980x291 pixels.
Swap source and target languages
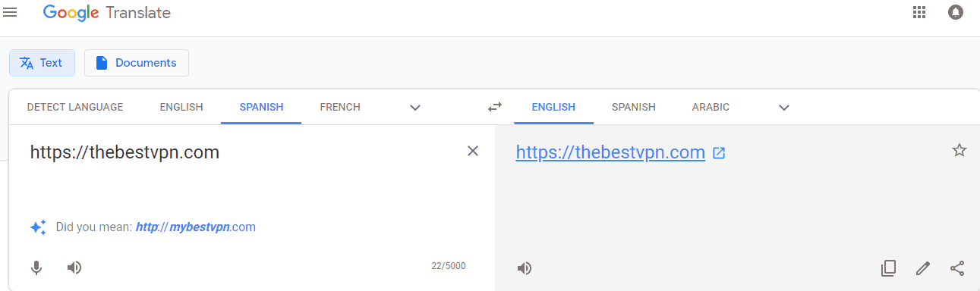point(495,107)
